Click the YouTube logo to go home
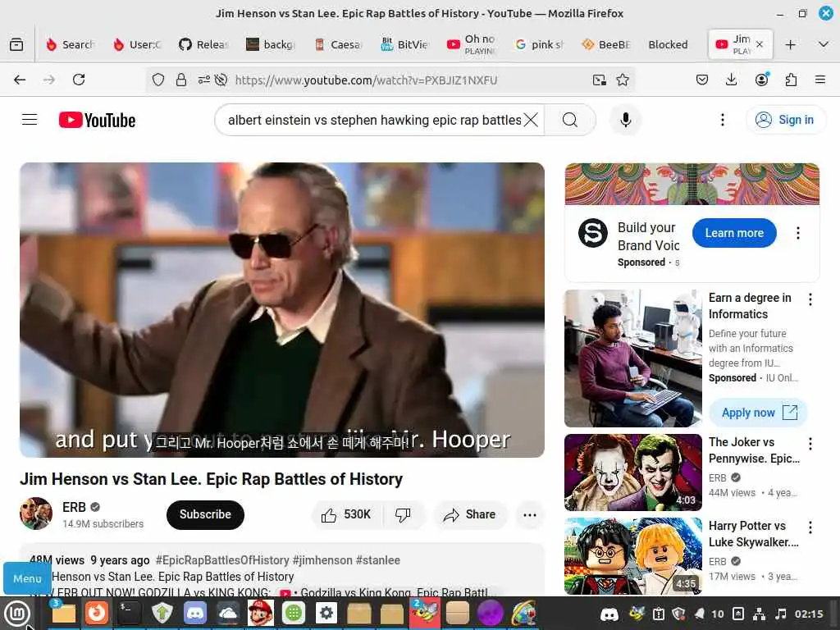The width and height of the screenshot is (840, 630). [97, 120]
